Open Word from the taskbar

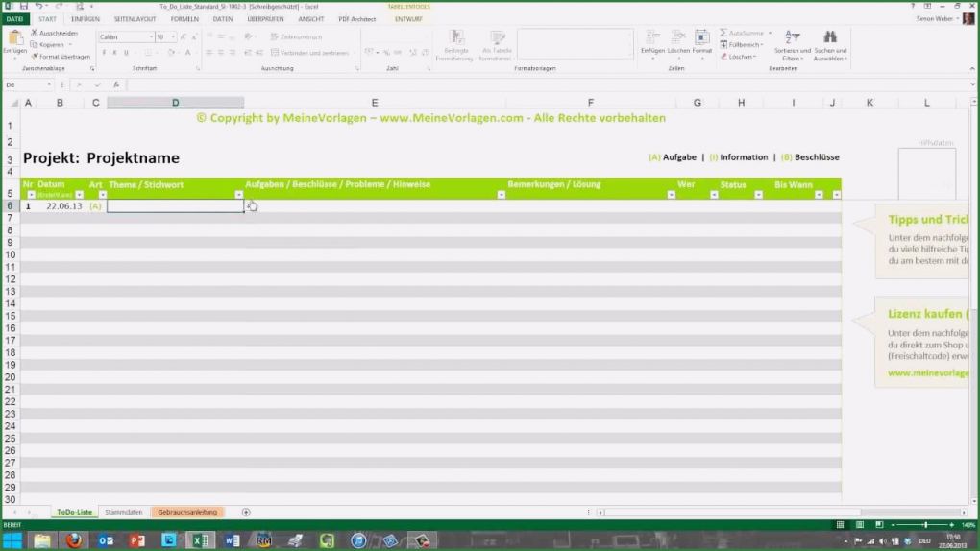(x=233, y=540)
